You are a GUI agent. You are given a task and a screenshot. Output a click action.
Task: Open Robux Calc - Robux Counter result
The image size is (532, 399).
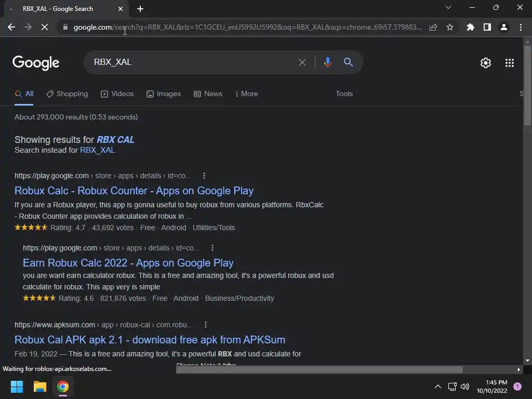coord(134,191)
